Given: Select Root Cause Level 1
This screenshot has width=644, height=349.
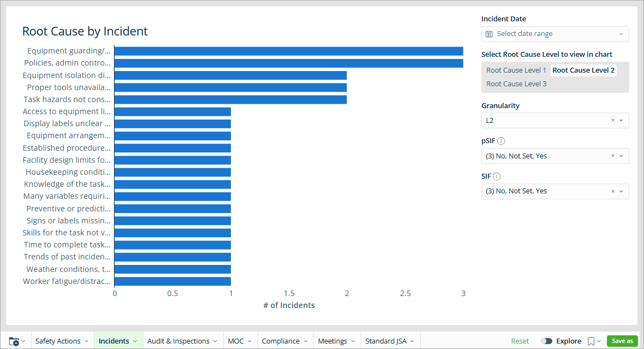Looking at the screenshot, I should (516, 70).
